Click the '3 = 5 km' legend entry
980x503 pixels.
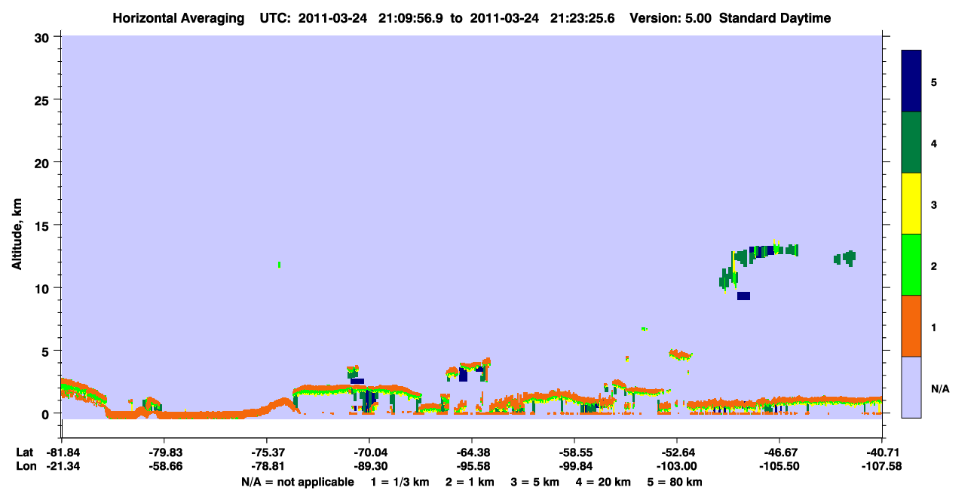point(534,482)
